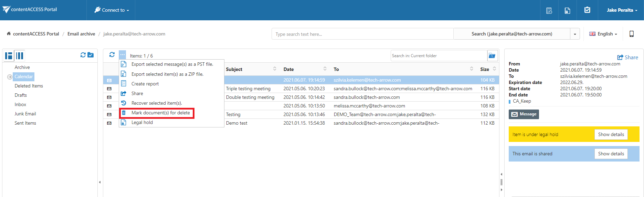Expand the English language dropdown
Viewport: 644px width, 197px height.
point(603,34)
